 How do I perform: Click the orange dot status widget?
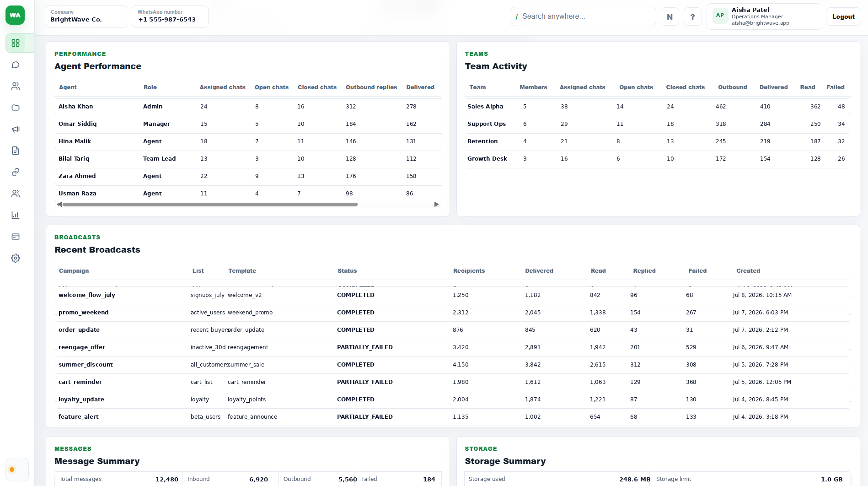[x=17, y=470]
